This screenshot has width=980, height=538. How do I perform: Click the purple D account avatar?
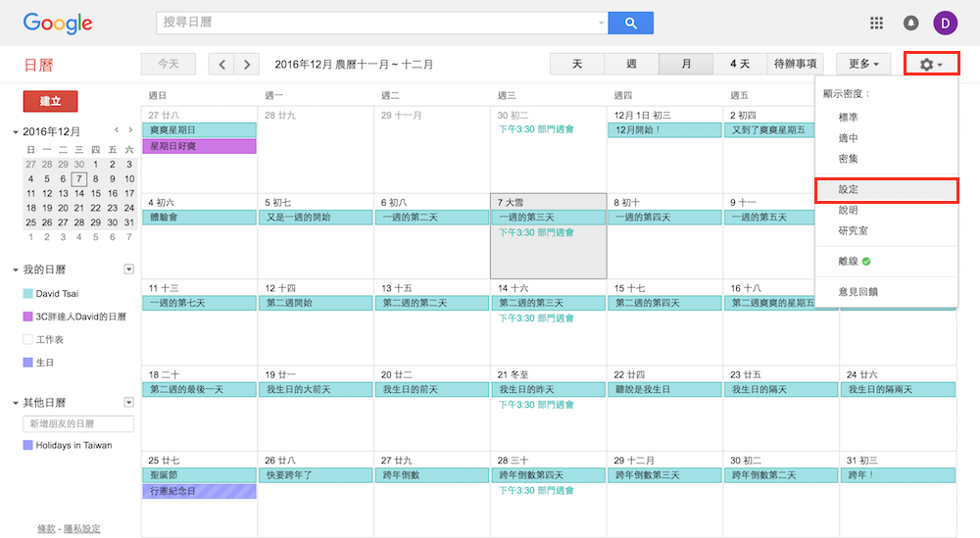tap(945, 23)
